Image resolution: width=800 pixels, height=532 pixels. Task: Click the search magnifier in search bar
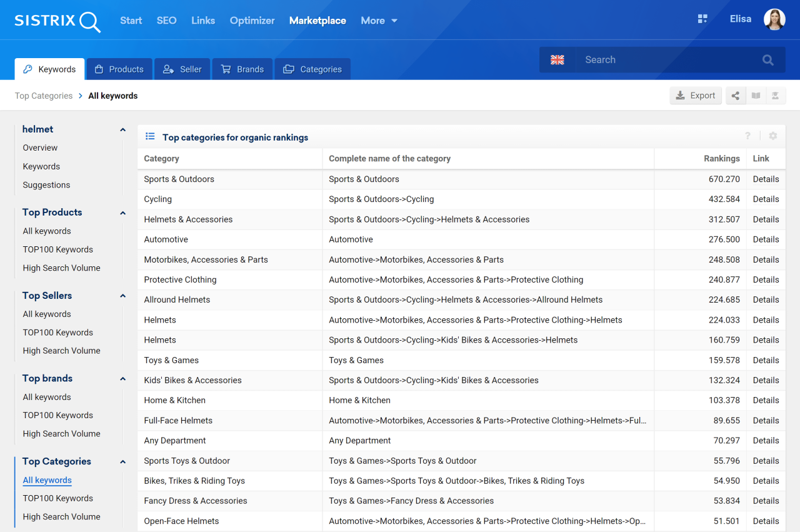coord(768,59)
